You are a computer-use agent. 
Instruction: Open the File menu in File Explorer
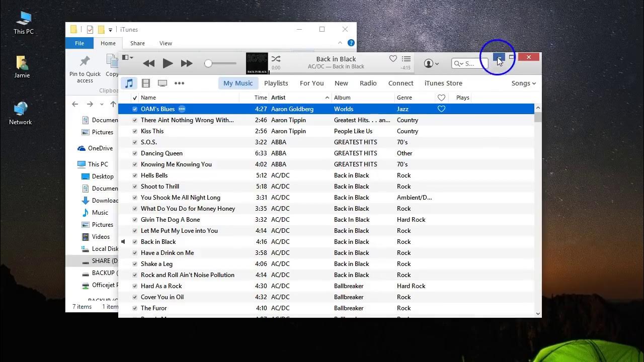[79, 43]
